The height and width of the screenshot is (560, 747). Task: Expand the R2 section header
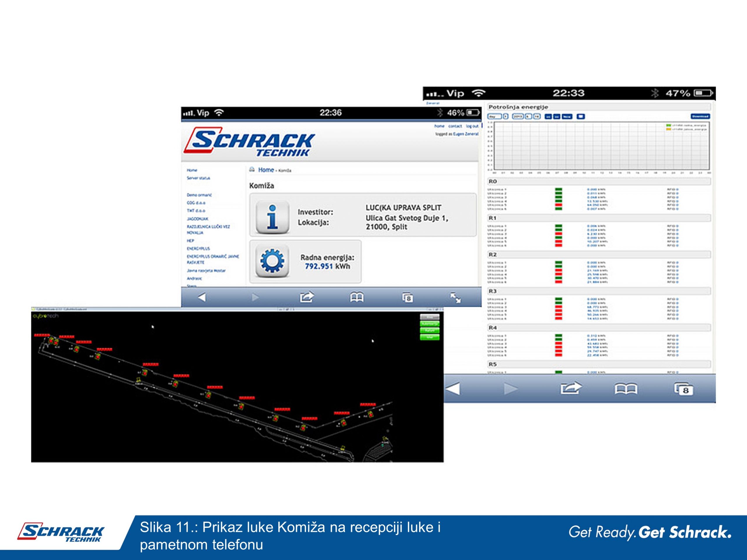[x=599, y=255]
